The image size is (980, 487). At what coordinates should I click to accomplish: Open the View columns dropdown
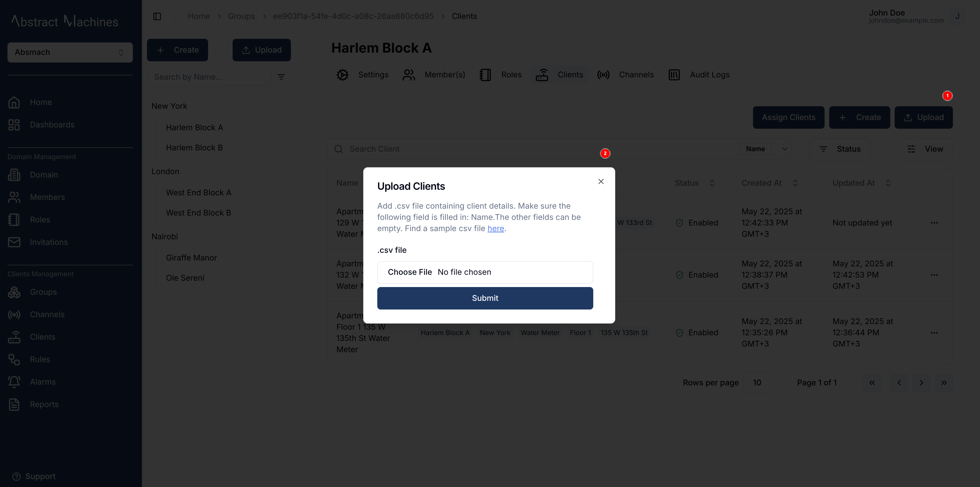click(925, 149)
